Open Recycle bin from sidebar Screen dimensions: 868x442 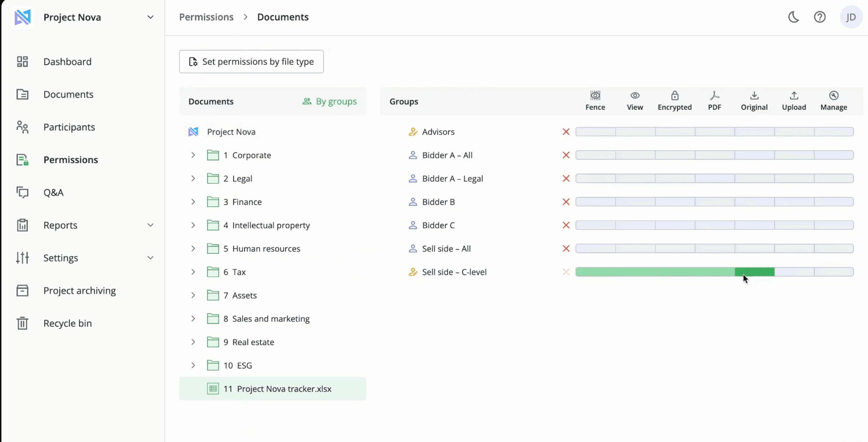[x=67, y=323]
